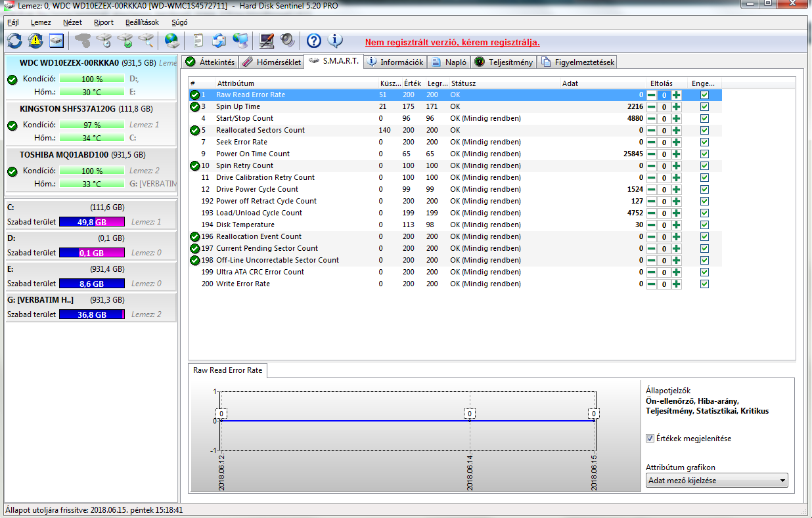Click the red unregistered version registration link
Viewport: 812px width, 518px height.
[452, 43]
